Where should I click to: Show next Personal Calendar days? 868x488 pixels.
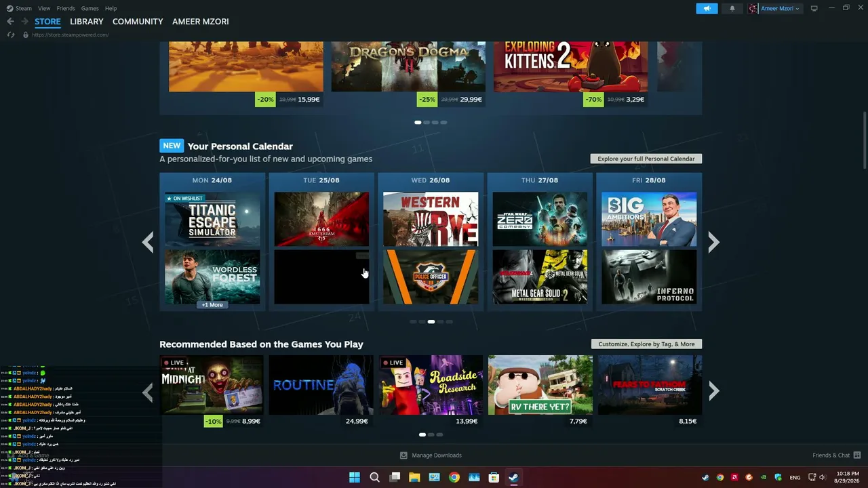point(713,242)
